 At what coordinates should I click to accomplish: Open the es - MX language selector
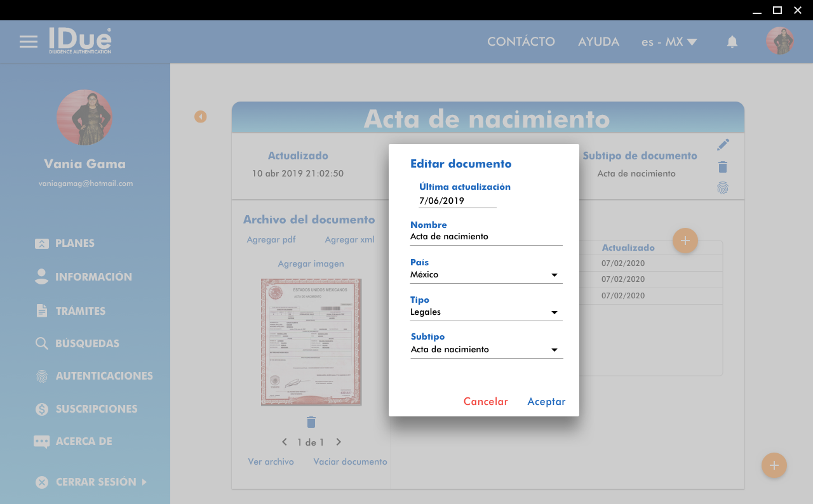coord(669,42)
